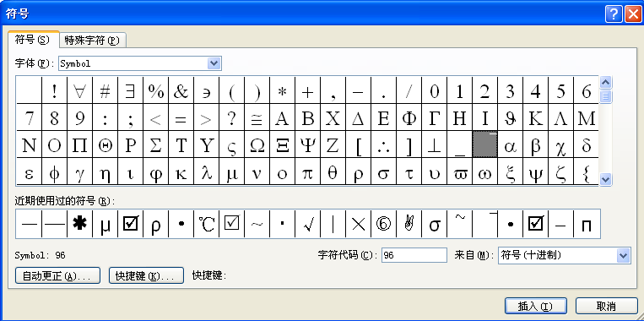Click the 插入 button
The width and height of the screenshot is (644, 321).
tap(536, 306)
